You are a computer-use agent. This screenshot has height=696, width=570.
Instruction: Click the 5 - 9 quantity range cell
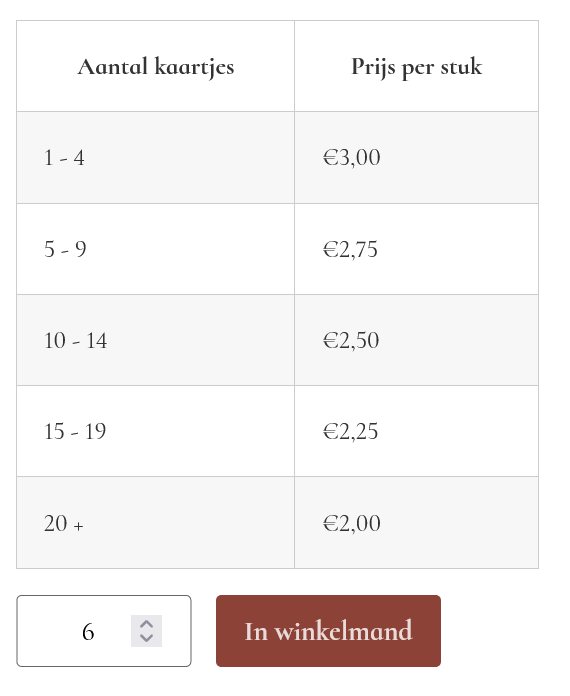155,249
